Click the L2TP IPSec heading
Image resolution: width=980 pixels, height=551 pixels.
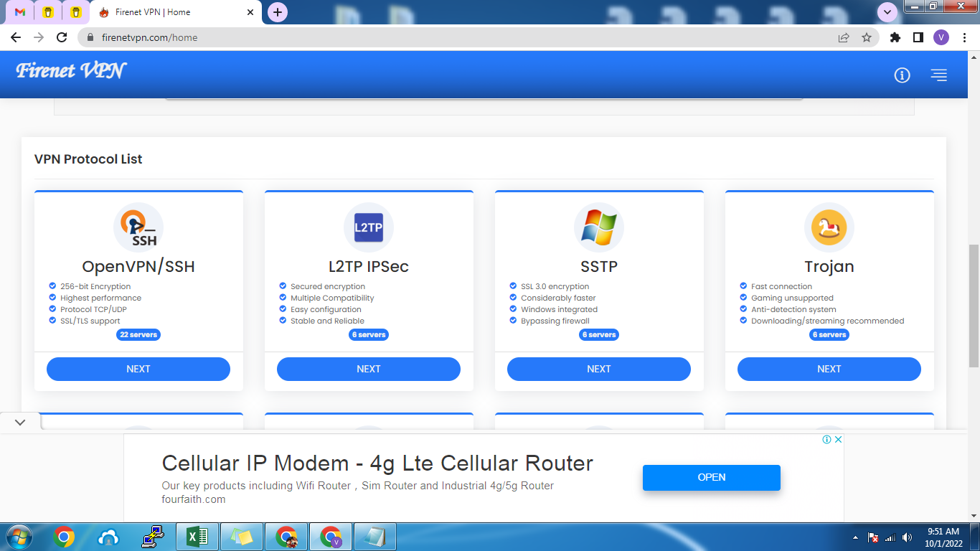click(369, 266)
